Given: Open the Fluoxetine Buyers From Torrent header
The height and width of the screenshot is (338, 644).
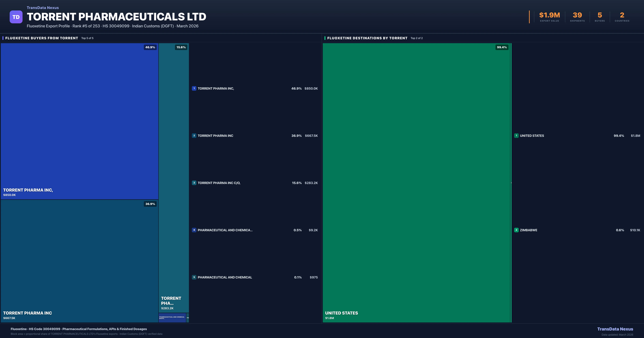Looking at the screenshot, I should pos(41,38).
